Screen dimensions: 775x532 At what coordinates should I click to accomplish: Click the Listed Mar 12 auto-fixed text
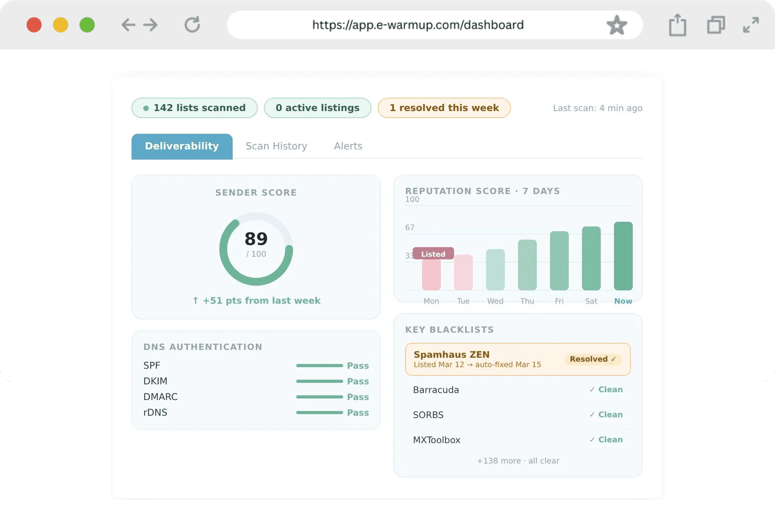[x=477, y=365]
